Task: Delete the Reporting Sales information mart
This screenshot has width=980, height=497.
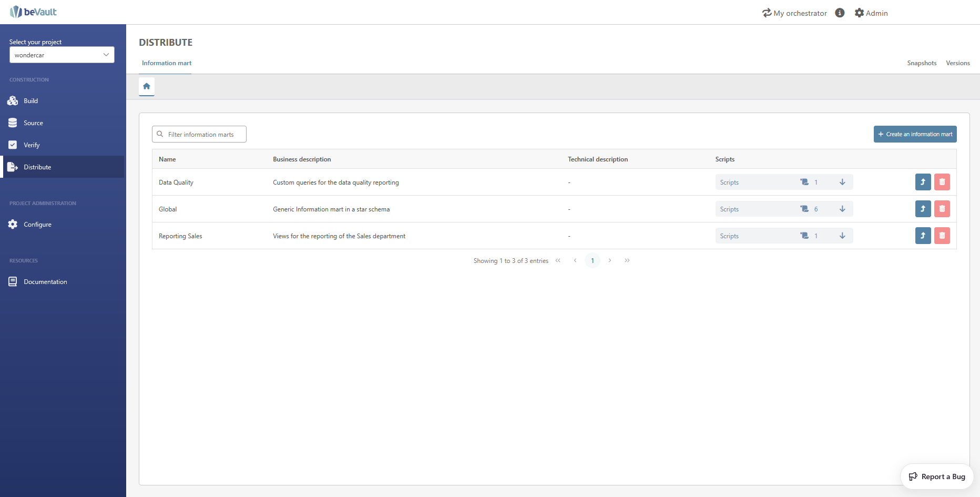Action: pyautogui.click(x=942, y=236)
